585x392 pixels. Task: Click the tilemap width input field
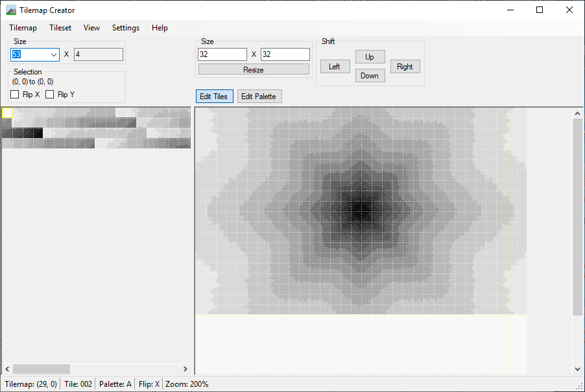pos(222,54)
